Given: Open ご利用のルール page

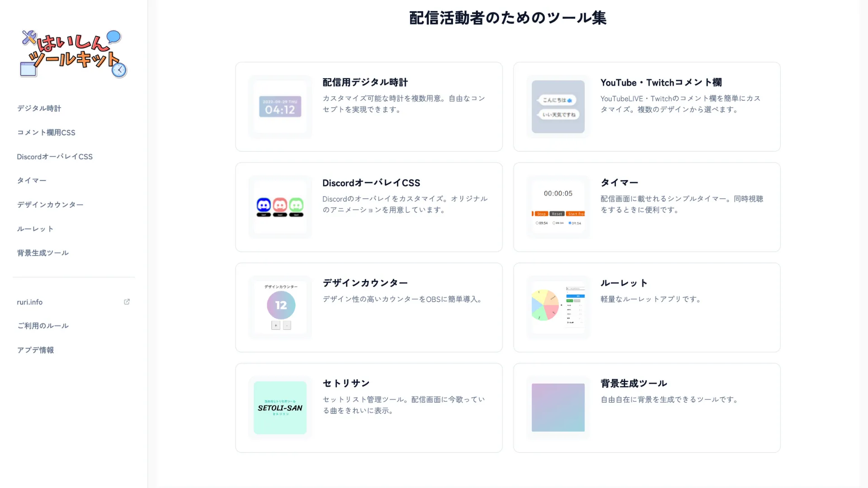Looking at the screenshot, I should point(43,326).
